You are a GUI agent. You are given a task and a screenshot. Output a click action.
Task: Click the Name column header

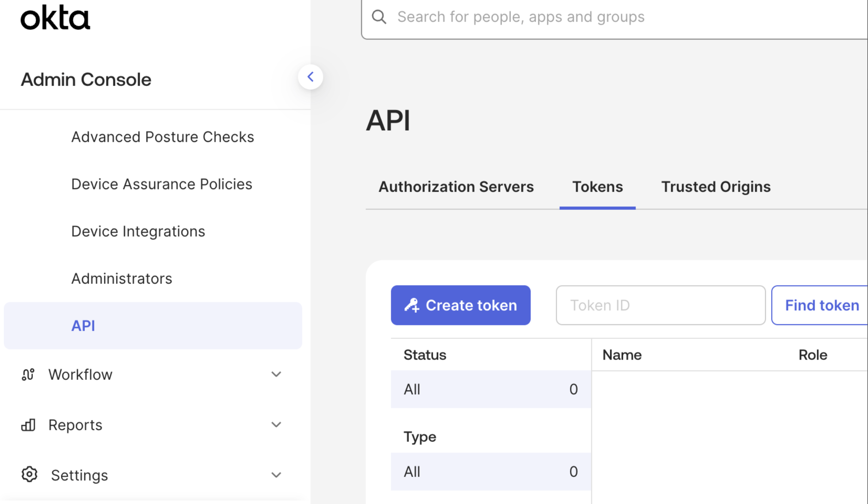[x=622, y=355]
